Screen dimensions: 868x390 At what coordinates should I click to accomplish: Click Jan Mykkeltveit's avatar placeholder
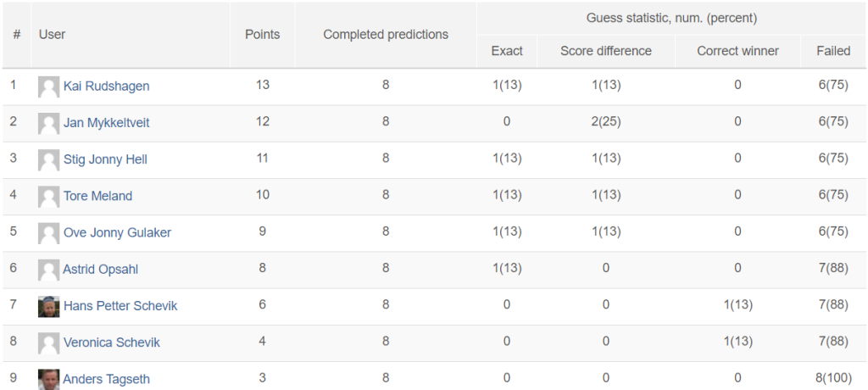(48, 124)
